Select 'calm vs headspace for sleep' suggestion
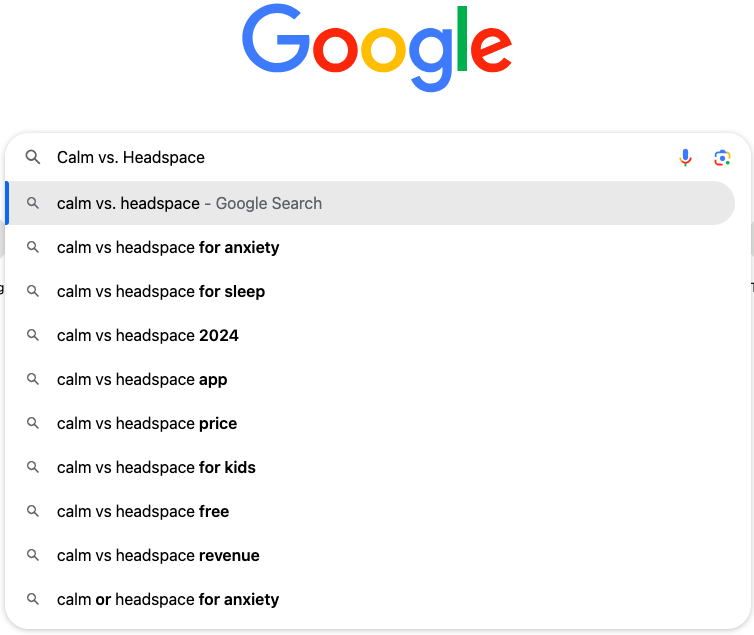Screen dimensions: 754x635 pos(161,291)
